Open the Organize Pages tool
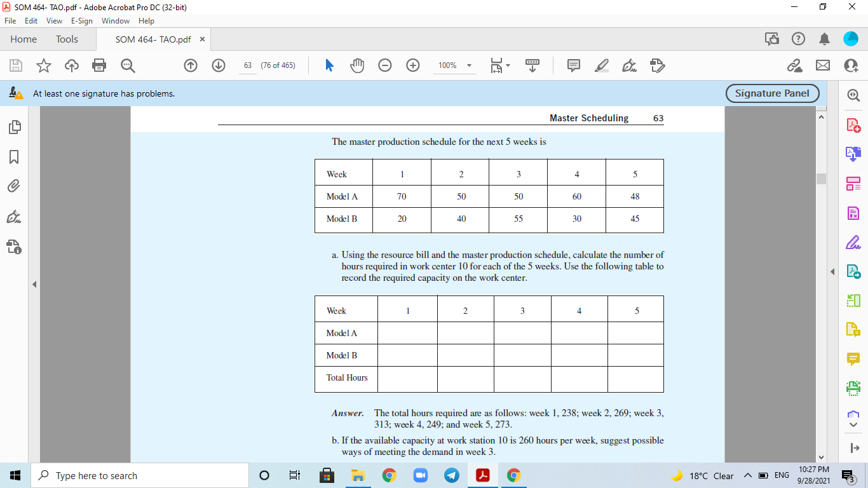This screenshot has height=488, width=868. coord(853,184)
